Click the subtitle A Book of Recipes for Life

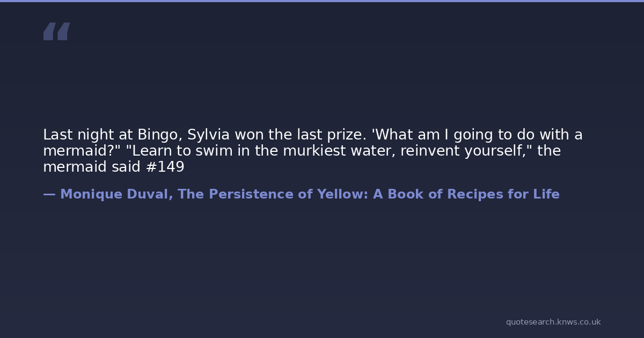point(466,194)
